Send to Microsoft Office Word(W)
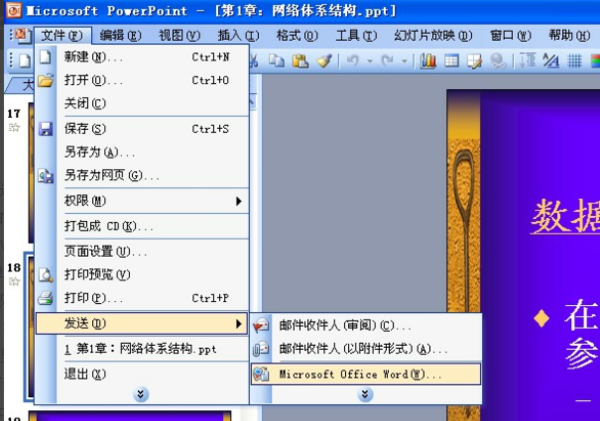The height and width of the screenshot is (421, 600). [366, 374]
